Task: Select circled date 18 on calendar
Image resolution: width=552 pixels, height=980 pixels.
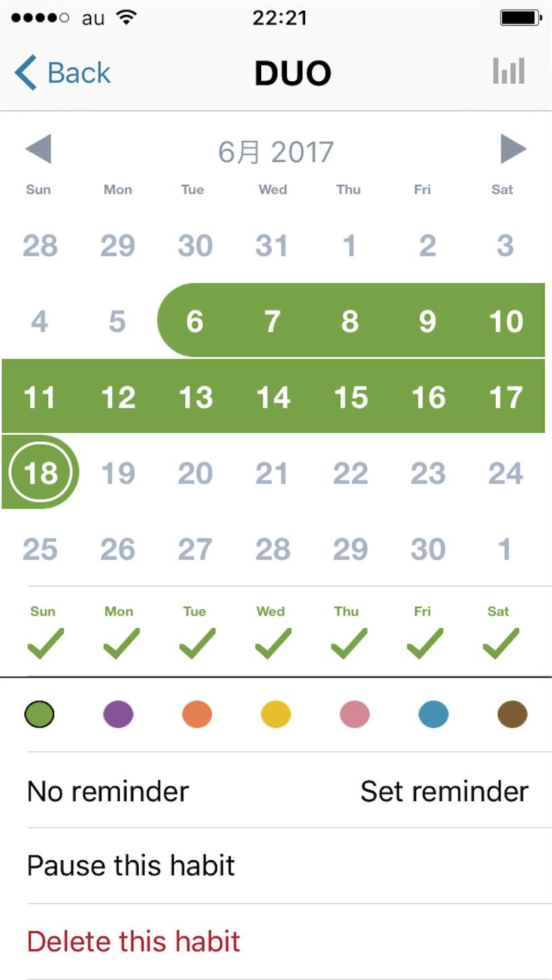Action: click(41, 472)
